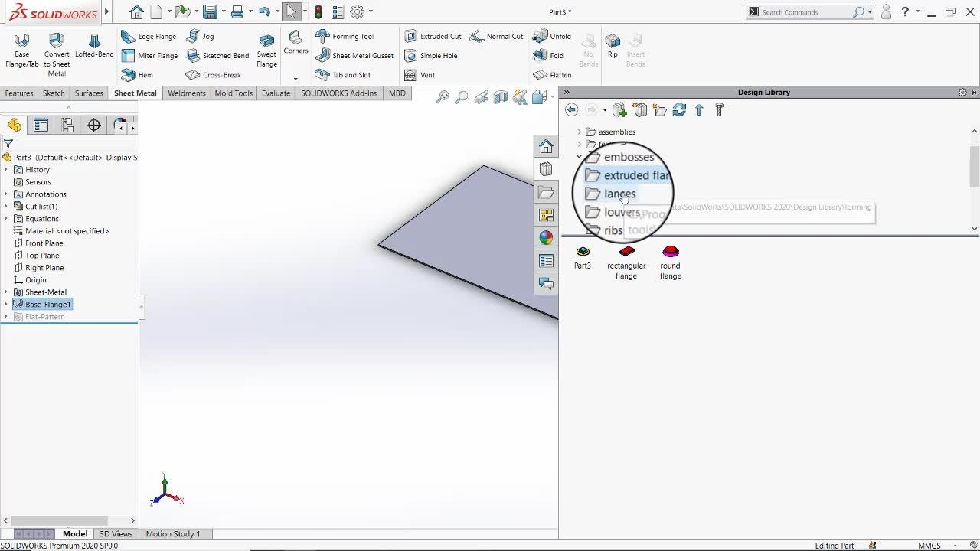
Task: Select the Motion Study 1 tab
Action: tap(173, 534)
